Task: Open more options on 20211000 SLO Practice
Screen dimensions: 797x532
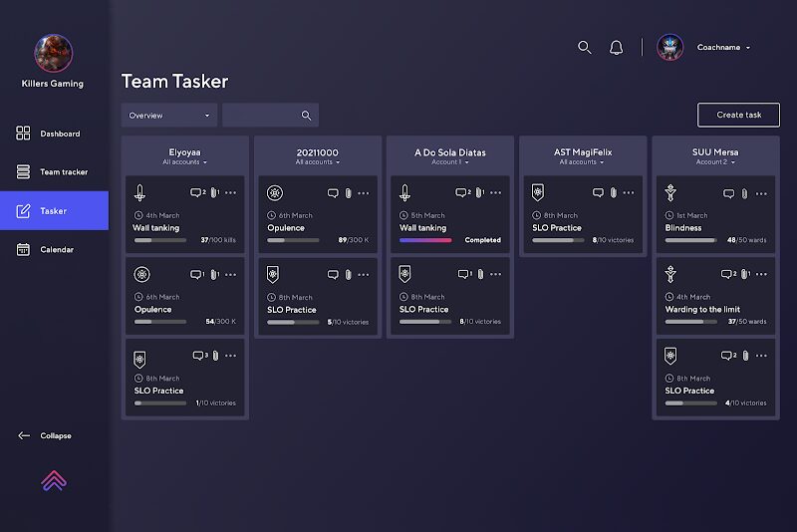Action: pos(364,274)
